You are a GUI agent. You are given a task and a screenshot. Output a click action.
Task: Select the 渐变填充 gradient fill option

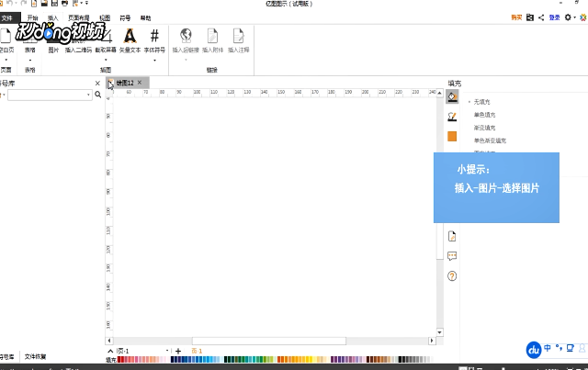click(x=484, y=128)
